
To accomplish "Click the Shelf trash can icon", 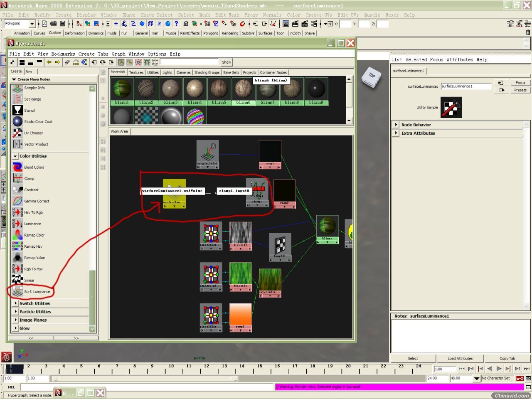I will [528, 32].
